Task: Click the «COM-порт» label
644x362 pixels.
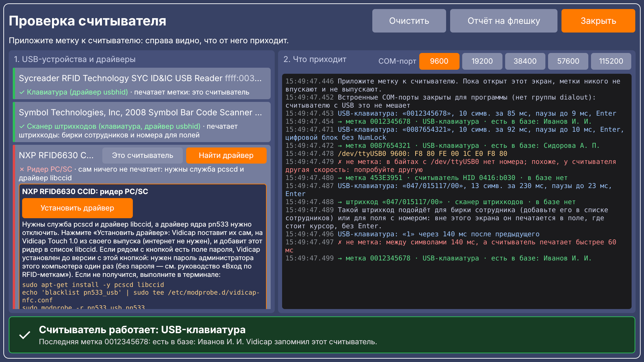Action: pos(397,61)
